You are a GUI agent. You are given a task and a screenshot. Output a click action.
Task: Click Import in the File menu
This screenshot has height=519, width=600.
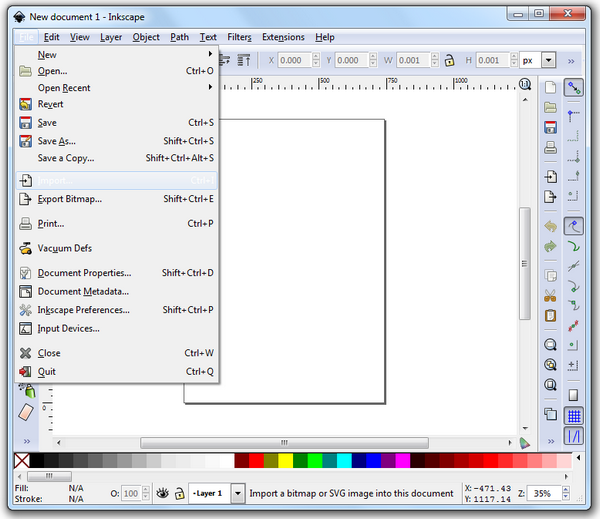117,180
